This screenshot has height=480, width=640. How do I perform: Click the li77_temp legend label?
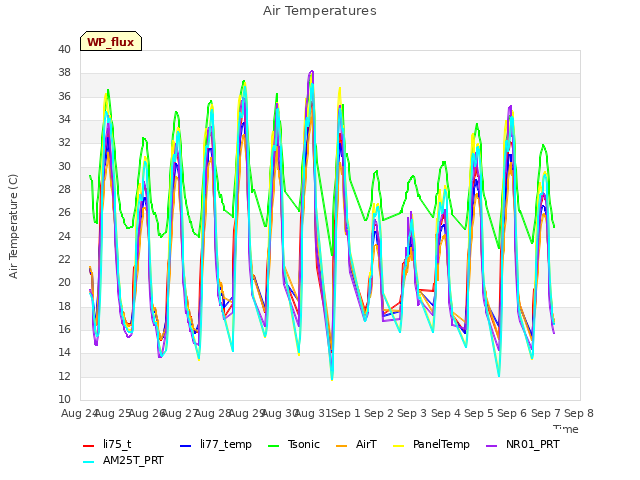[226, 444]
